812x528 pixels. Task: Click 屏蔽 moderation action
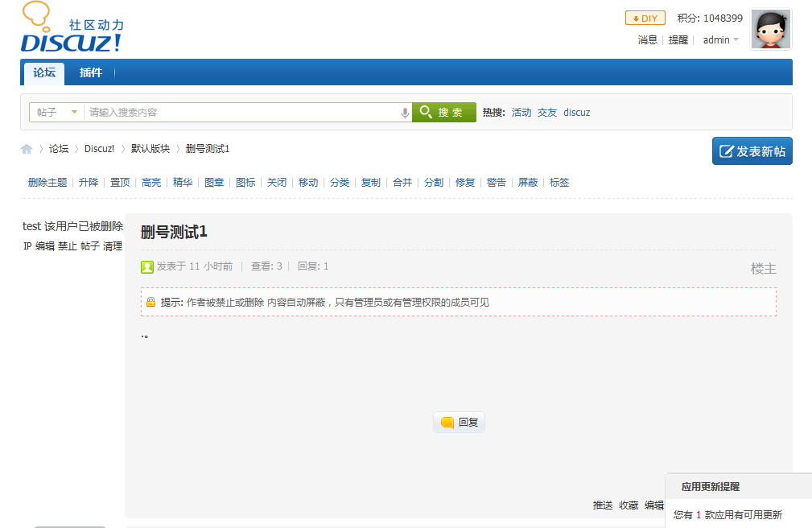528,183
